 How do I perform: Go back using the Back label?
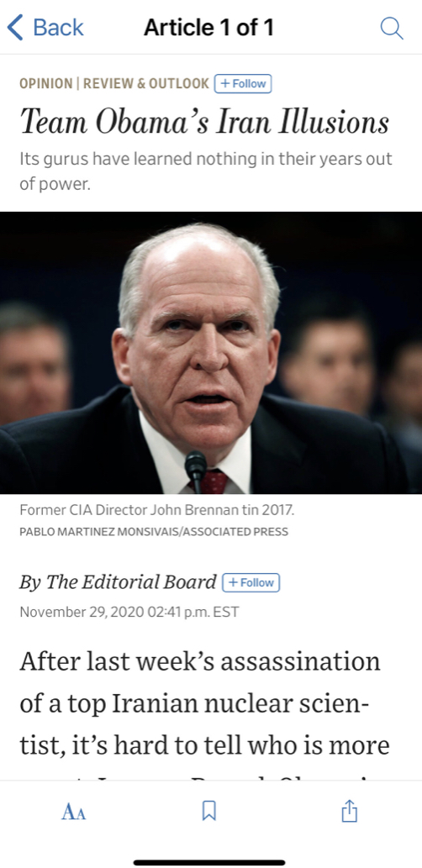pos(58,28)
